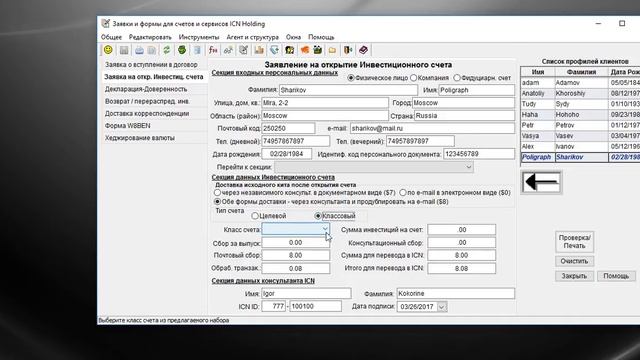Click the black left arrow button

pyautogui.click(x=542, y=182)
